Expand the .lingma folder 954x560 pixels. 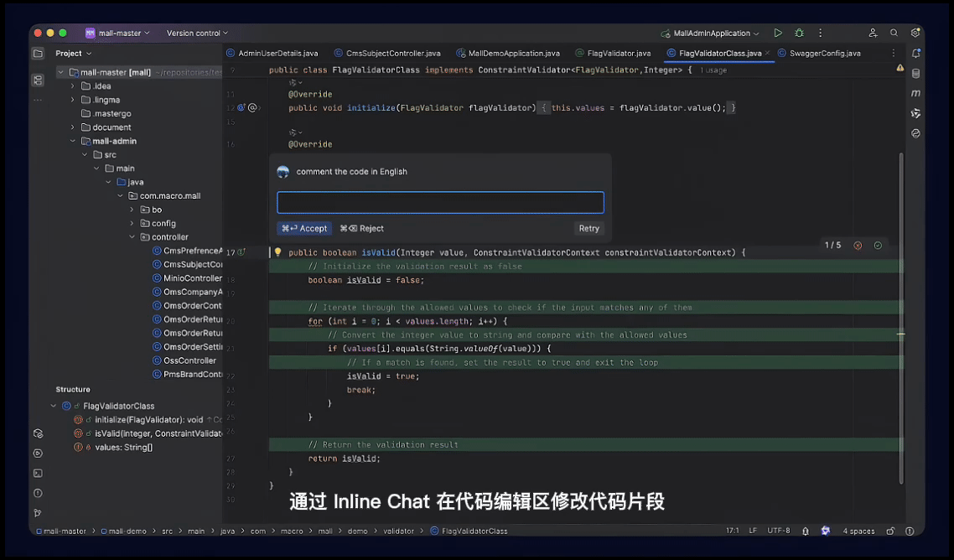tap(72, 100)
